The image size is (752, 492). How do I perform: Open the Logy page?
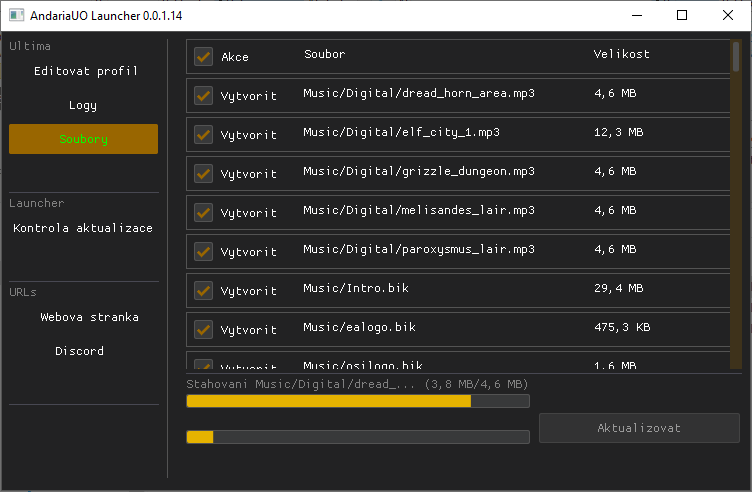coord(84,105)
